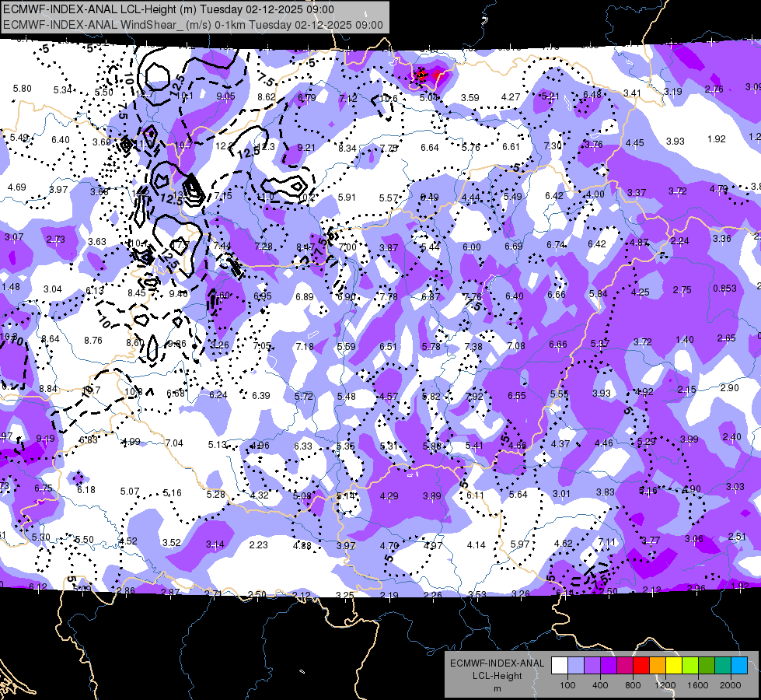
Task: Click the grid value '3.04'
Action: [x=52, y=289]
